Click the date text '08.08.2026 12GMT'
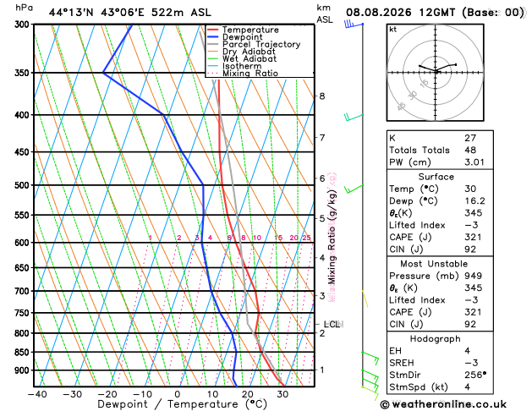Screen dimensions: 532x411 pyautogui.click(x=400, y=13)
